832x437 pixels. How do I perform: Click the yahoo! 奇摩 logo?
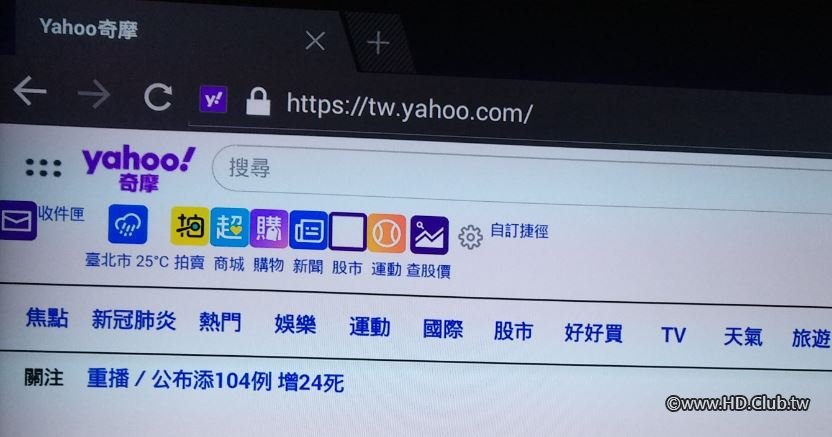[138, 168]
